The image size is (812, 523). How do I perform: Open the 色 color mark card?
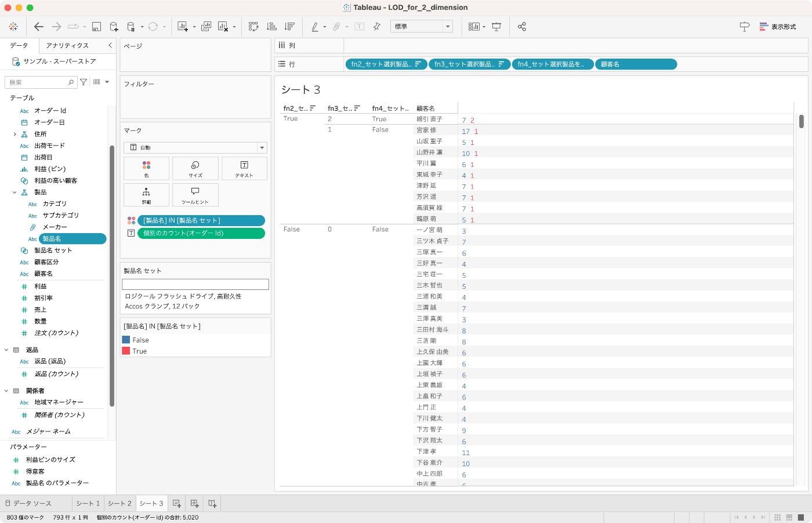146,168
